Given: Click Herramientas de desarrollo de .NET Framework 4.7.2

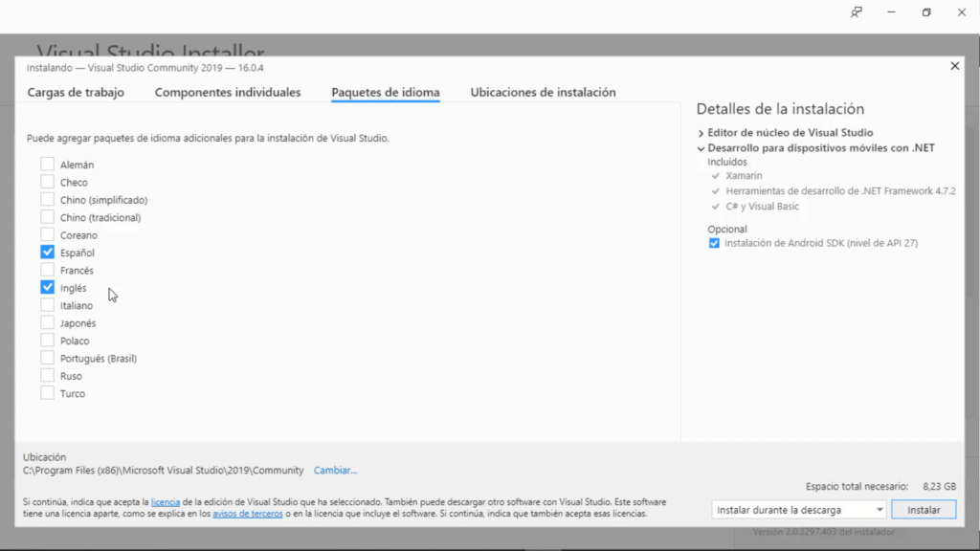Looking at the screenshot, I should pos(840,191).
